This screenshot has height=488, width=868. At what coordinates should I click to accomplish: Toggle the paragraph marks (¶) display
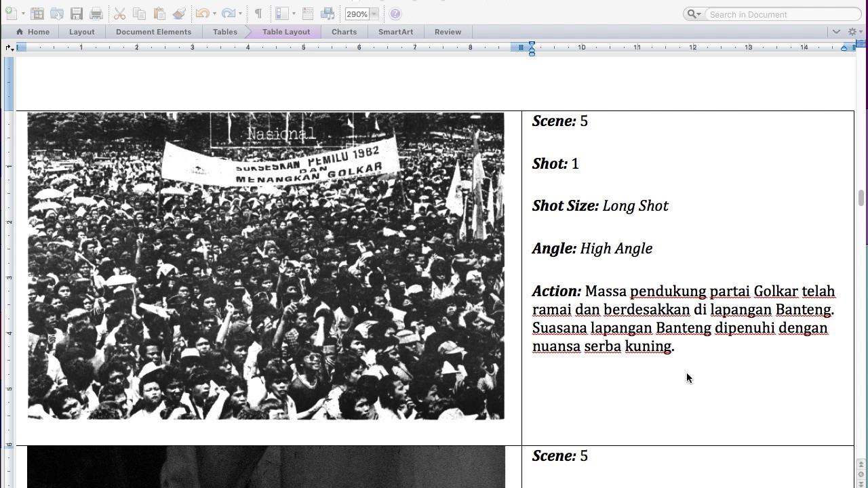coord(258,14)
